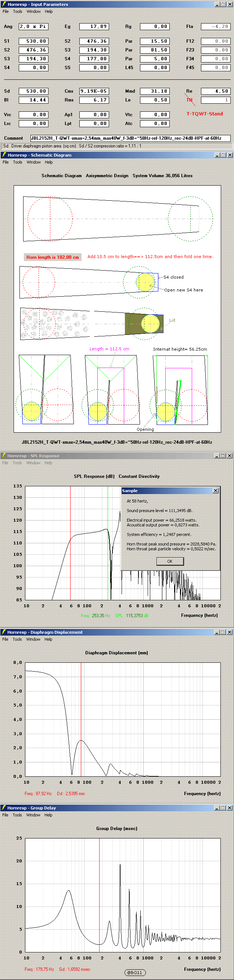Click the Lrc input field

pos(33,123)
